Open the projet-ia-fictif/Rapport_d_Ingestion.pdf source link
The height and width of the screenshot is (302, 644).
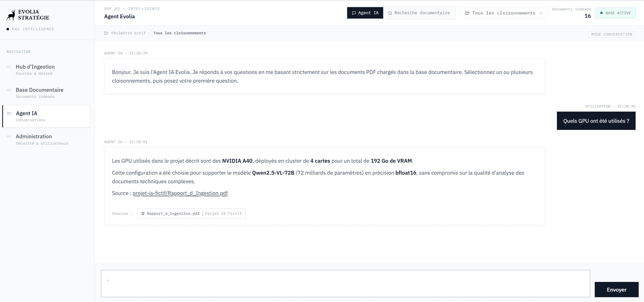pyautogui.click(x=180, y=193)
